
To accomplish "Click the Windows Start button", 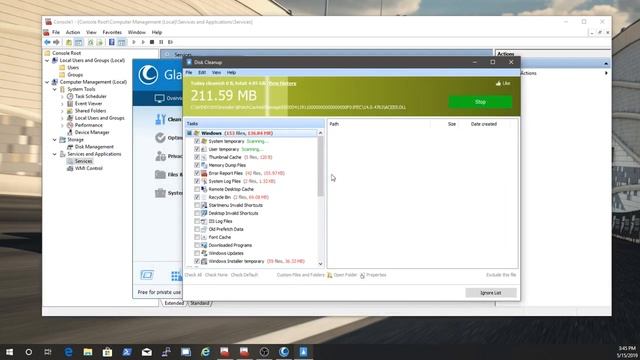I will (x=9, y=352).
